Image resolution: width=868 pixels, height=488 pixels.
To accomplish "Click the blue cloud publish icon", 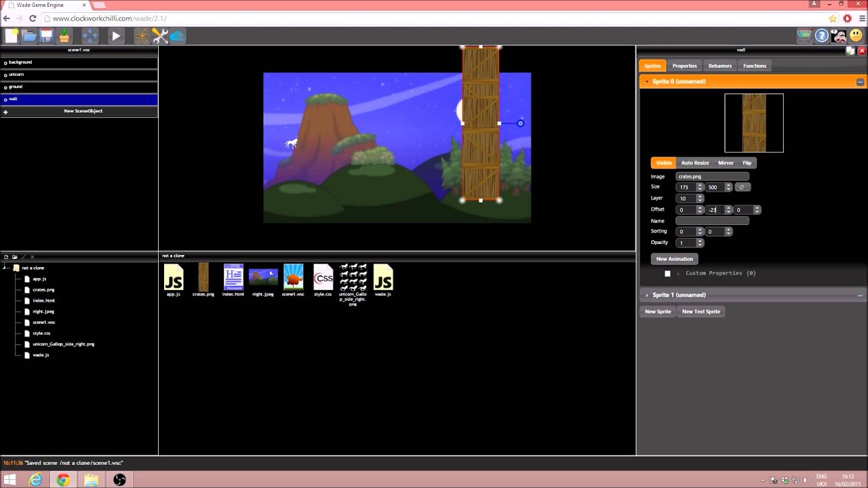I will tap(178, 36).
